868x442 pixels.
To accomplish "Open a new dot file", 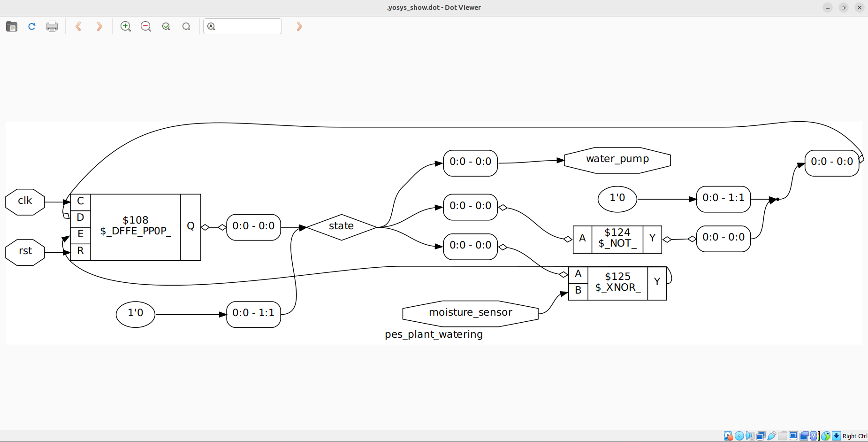I will click(11, 26).
